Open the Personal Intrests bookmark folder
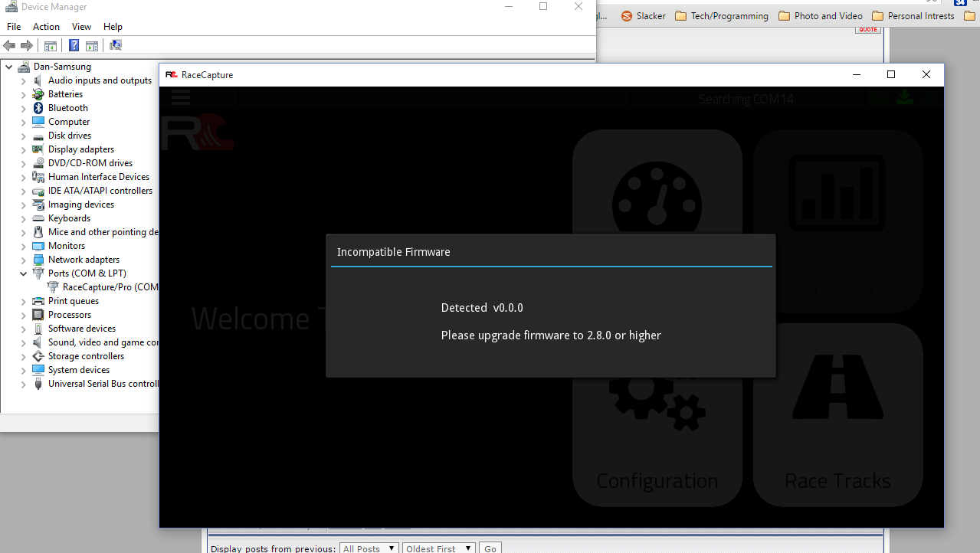 point(913,16)
